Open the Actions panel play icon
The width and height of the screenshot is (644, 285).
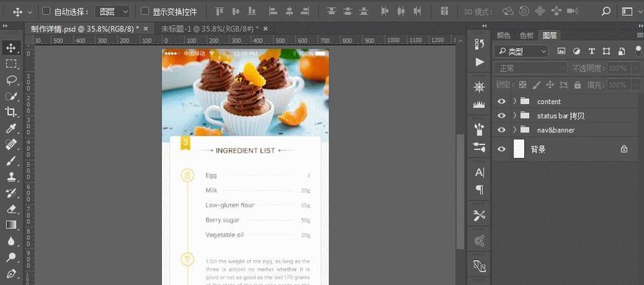tap(479, 62)
